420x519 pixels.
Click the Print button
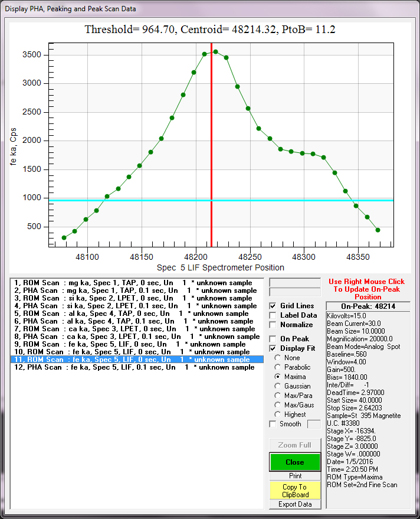coord(295,476)
